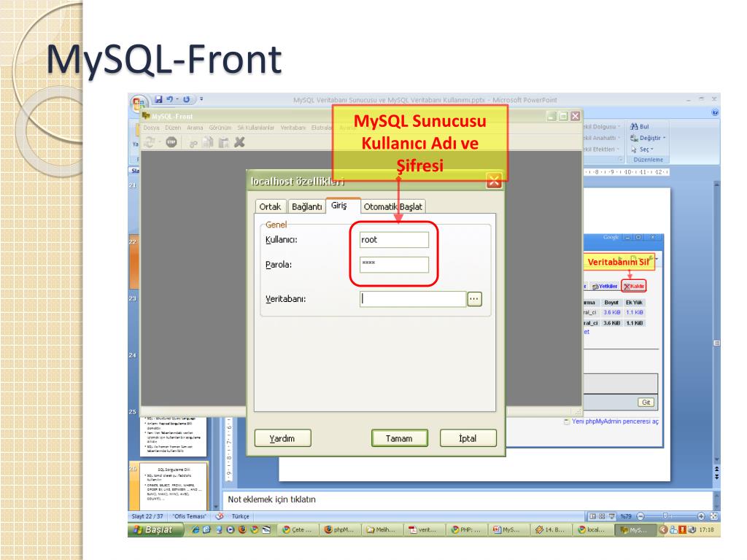Image resolution: width=747 pixels, height=560 pixels.
Task: Switch to Normal view in status bar
Action: coord(592,516)
